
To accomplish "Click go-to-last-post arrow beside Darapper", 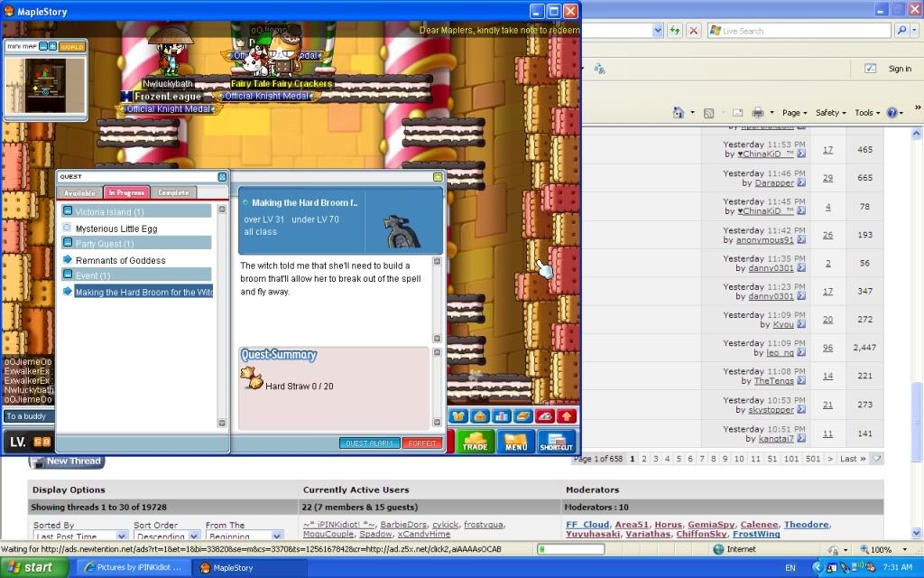I will [x=801, y=182].
